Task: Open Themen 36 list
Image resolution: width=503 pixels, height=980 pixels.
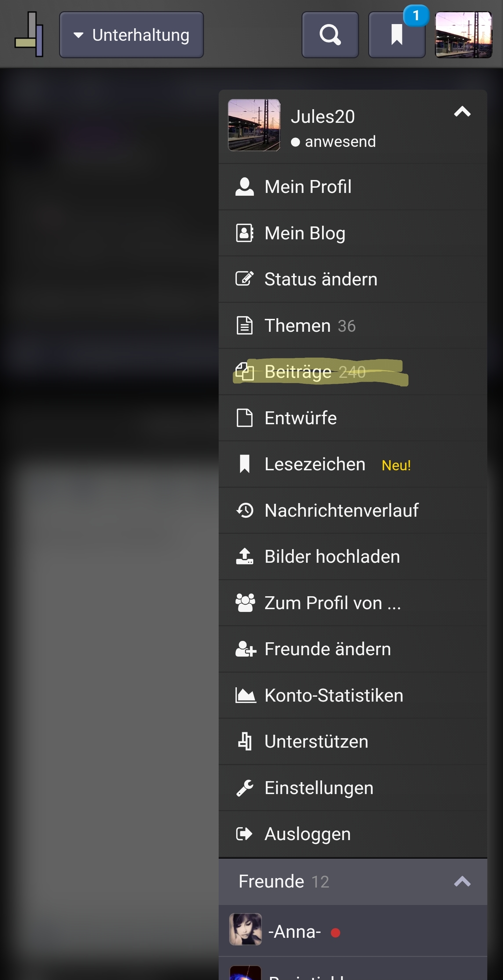Action: click(353, 325)
